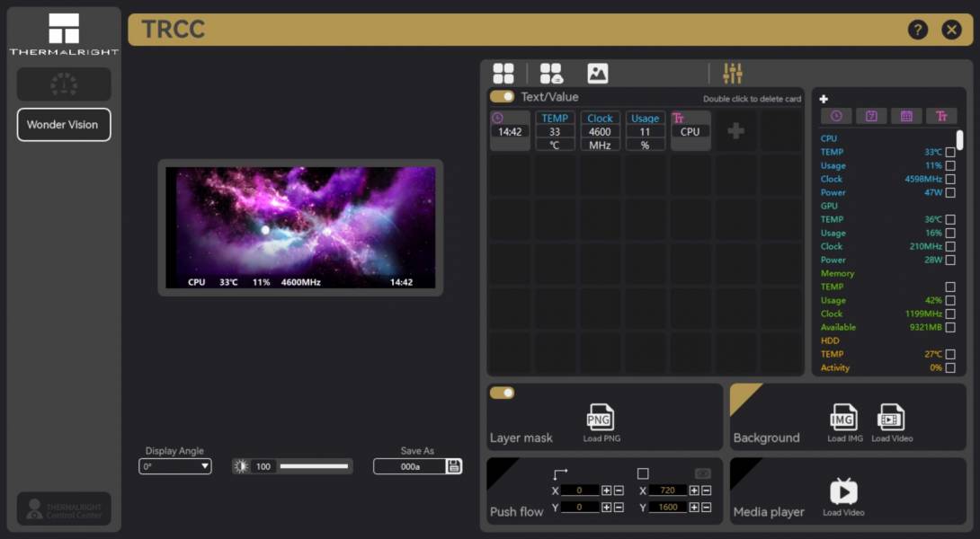Click the floppy disk save icon
This screenshot has height=539, width=980.
(454, 466)
